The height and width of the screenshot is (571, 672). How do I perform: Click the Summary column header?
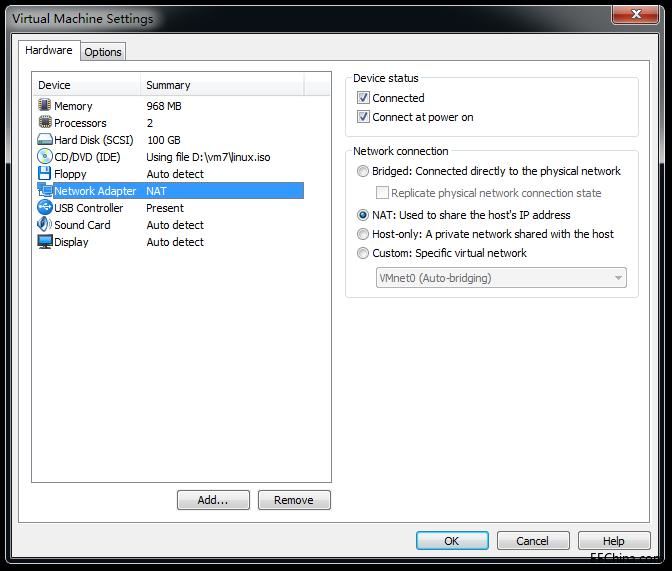[x=220, y=85]
